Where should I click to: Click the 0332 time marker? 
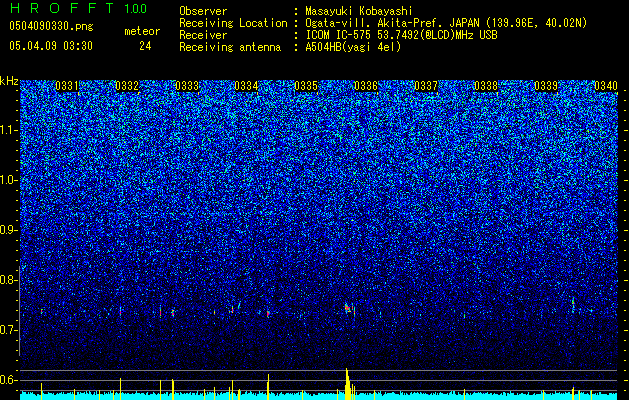127,86
